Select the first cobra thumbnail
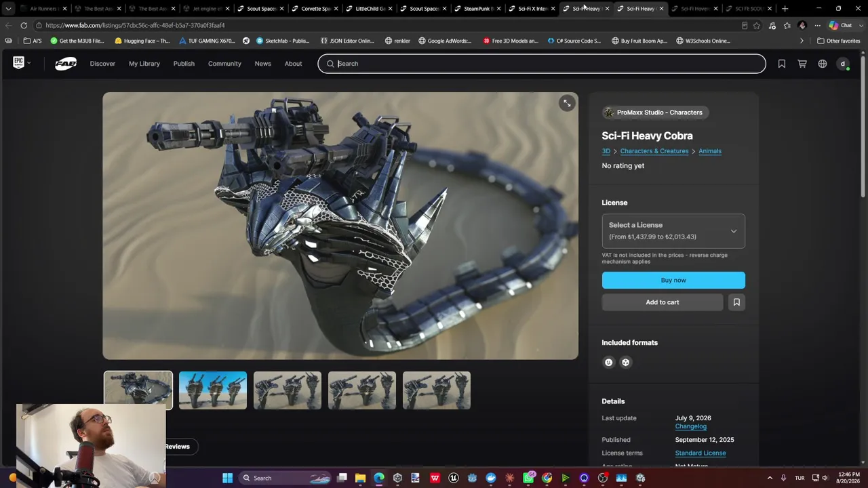868x488 pixels. point(138,390)
